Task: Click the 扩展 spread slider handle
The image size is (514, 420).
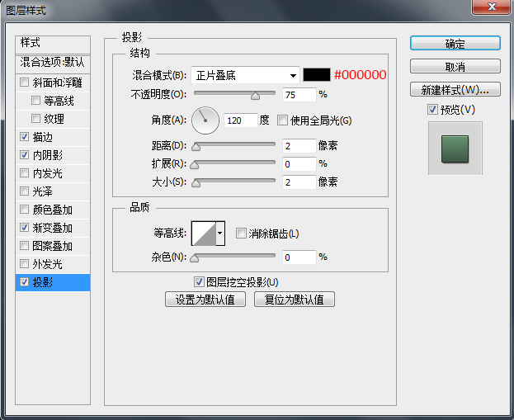Action: coord(195,164)
